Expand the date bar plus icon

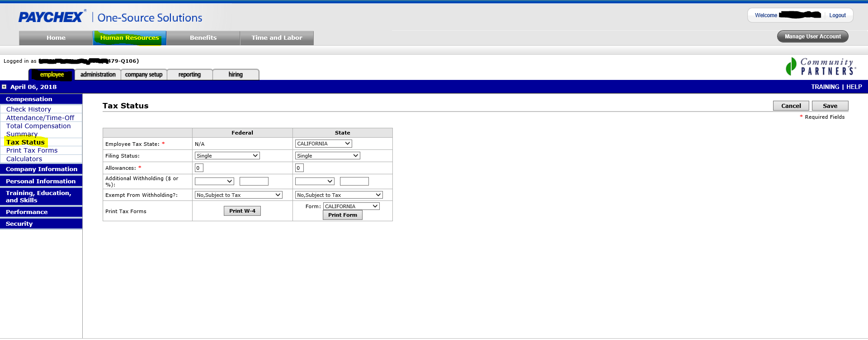(4, 87)
